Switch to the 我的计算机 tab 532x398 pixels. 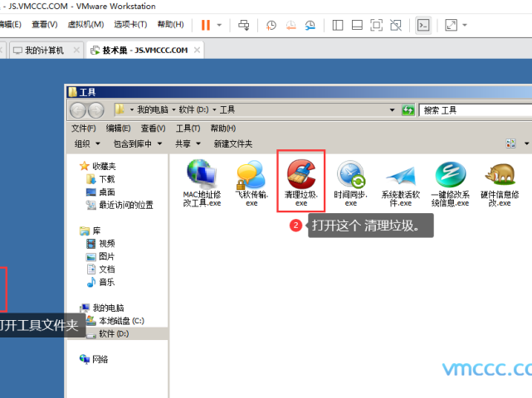(44, 51)
